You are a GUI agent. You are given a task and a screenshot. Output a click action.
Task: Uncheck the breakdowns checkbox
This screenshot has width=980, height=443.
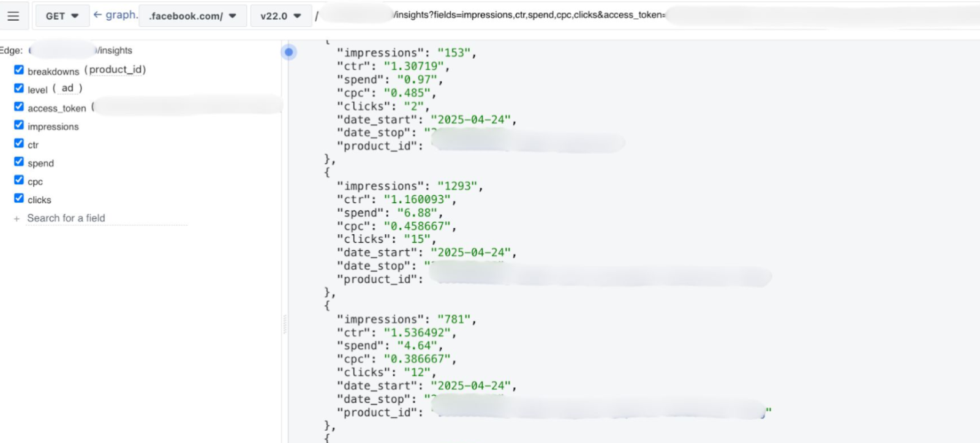coord(19,70)
